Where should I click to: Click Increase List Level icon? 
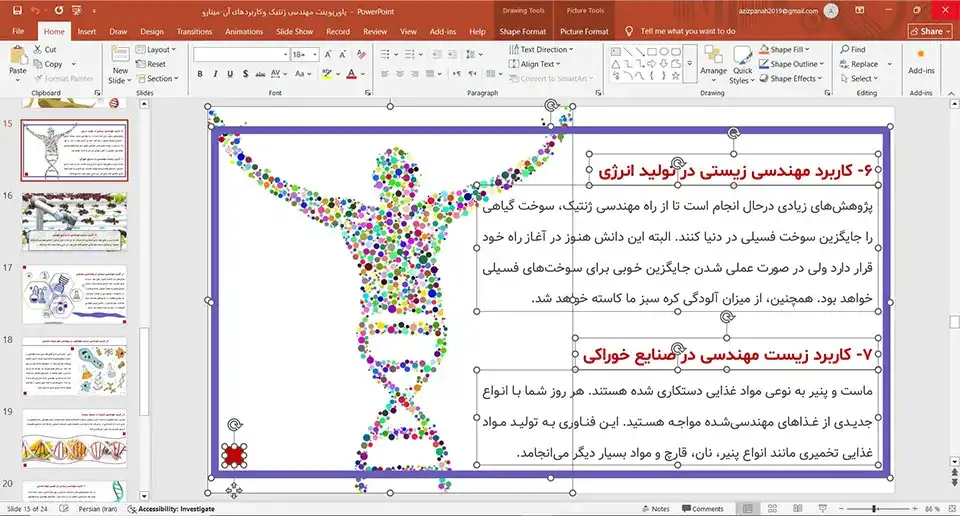[452, 54]
